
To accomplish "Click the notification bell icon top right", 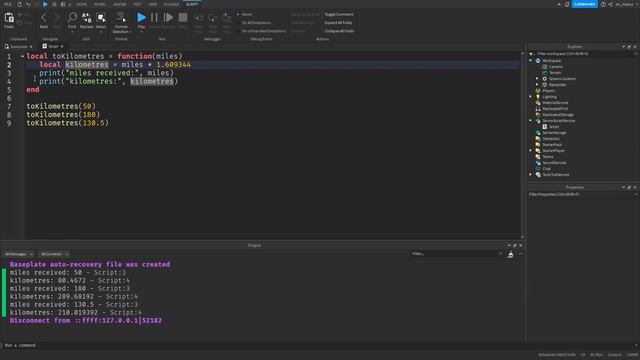I will point(567,4).
